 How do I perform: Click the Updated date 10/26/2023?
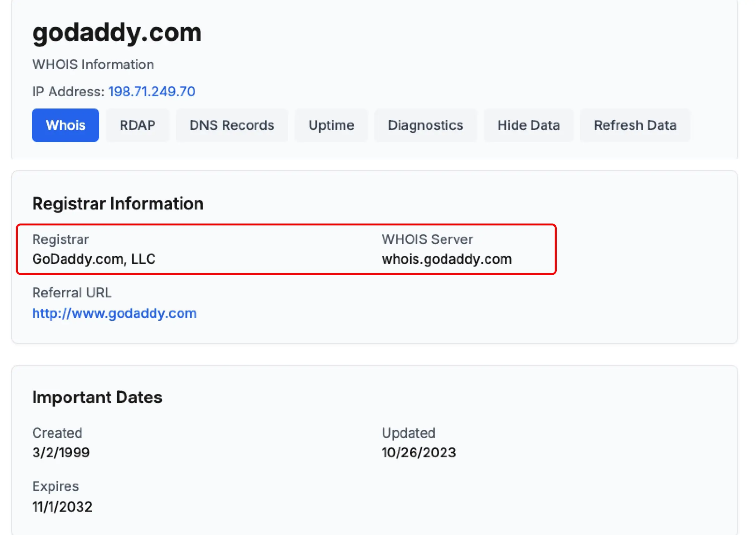pyautogui.click(x=419, y=453)
